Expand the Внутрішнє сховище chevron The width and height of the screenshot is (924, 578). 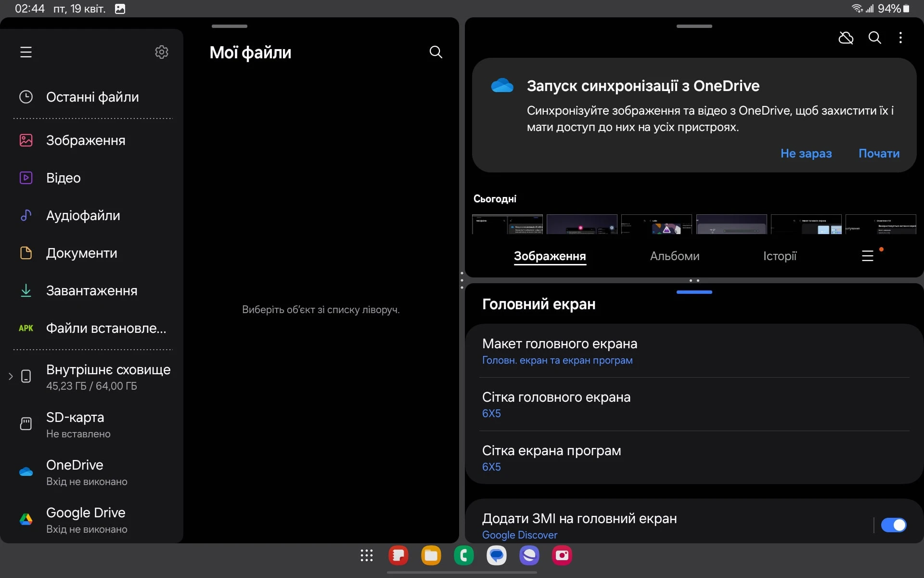pyautogui.click(x=11, y=376)
